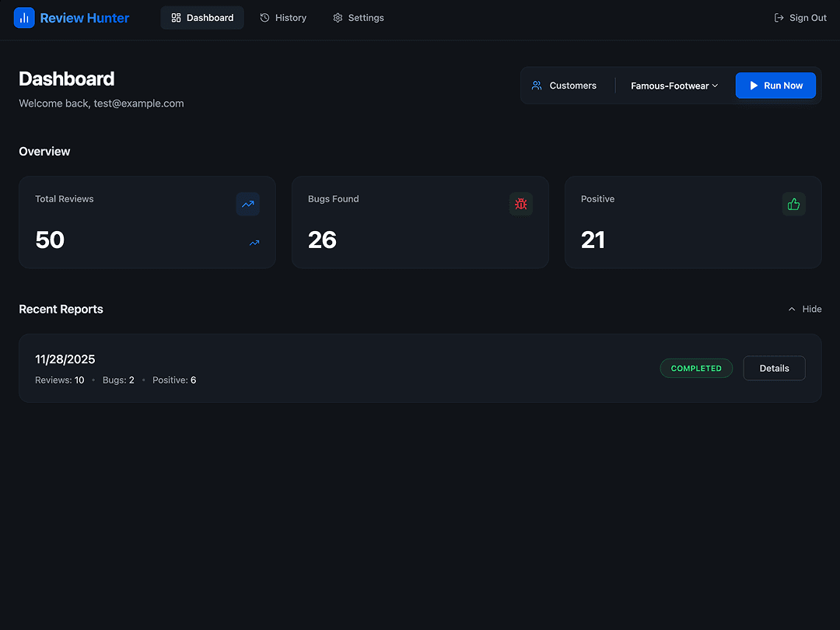Click the COMPLETED status badge
840x630 pixels.
[696, 369]
